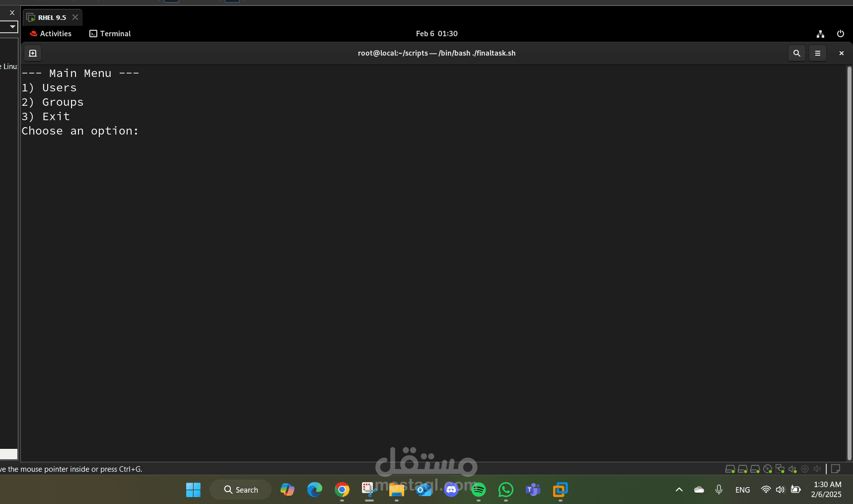Viewport: 853px width, 504px height.
Task: Expand the library dropdown arrow
Action: 12,27
